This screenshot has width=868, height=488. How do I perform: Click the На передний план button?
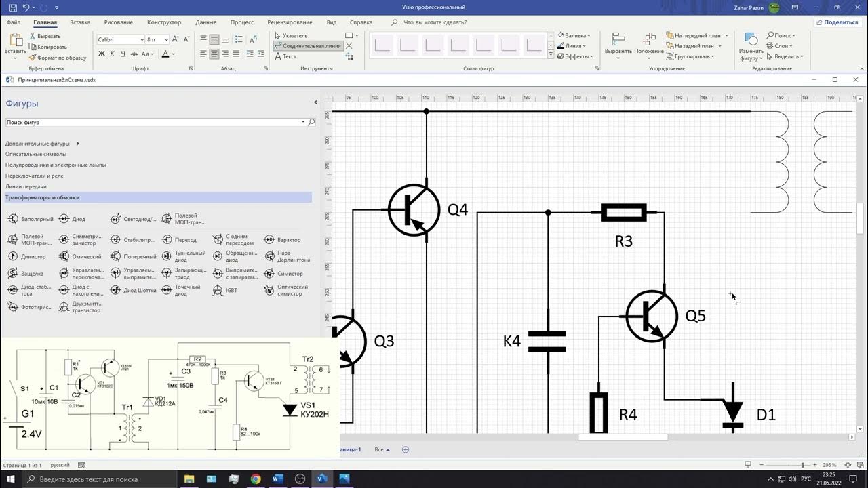[x=694, y=35]
